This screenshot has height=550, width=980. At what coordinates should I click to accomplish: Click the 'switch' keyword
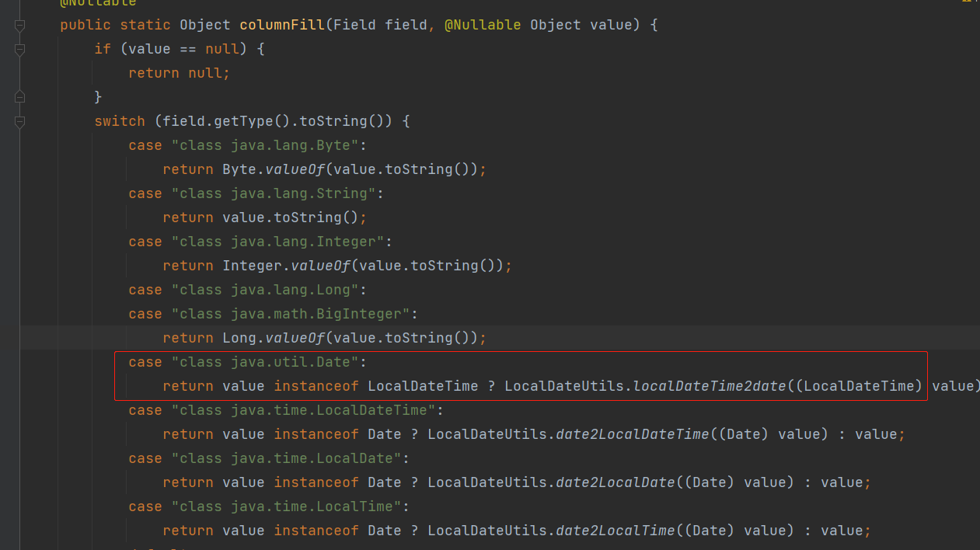point(120,121)
